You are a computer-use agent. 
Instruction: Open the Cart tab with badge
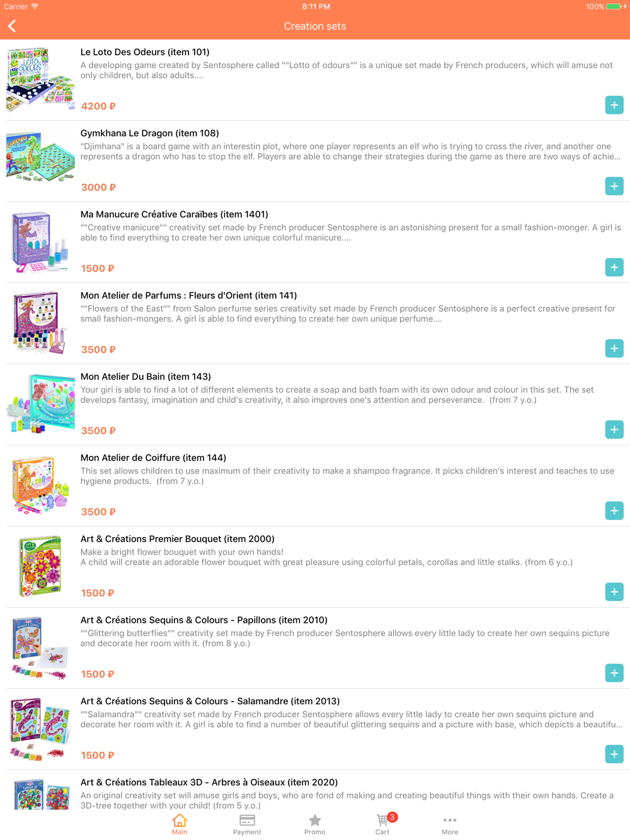click(383, 824)
